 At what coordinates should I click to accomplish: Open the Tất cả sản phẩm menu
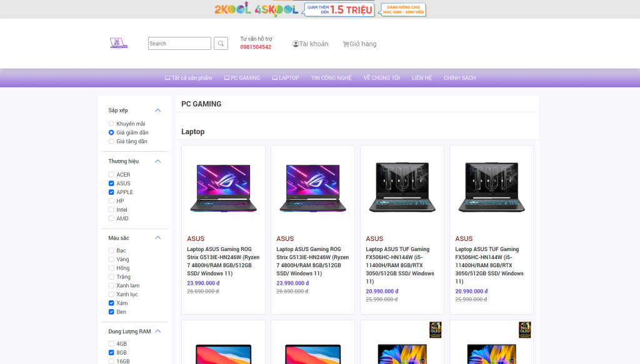click(x=188, y=78)
